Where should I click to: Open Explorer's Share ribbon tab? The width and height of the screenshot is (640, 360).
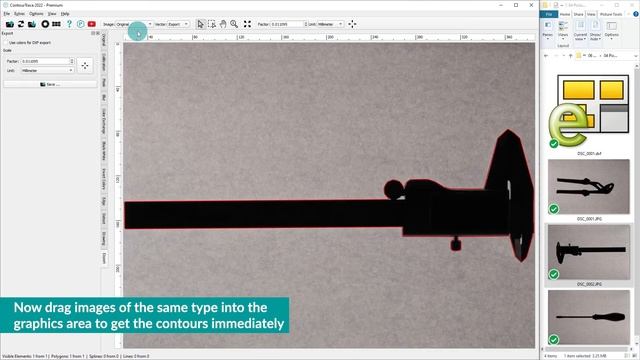(x=578, y=14)
